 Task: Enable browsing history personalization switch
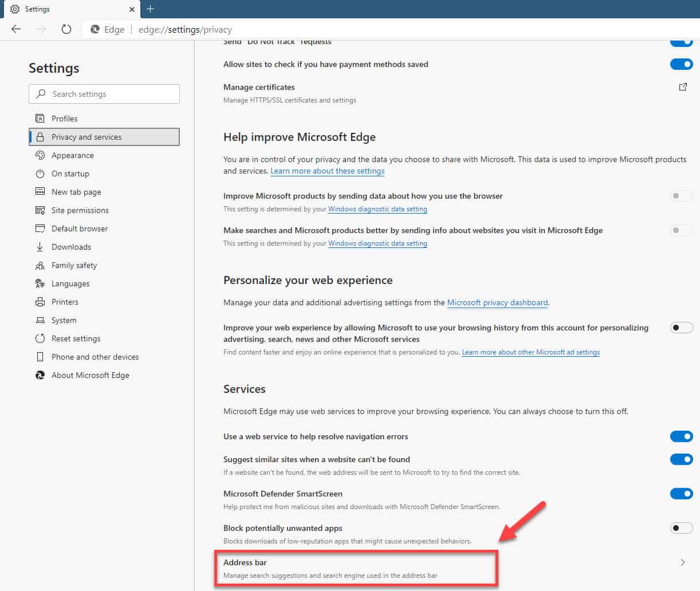pyautogui.click(x=682, y=328)
